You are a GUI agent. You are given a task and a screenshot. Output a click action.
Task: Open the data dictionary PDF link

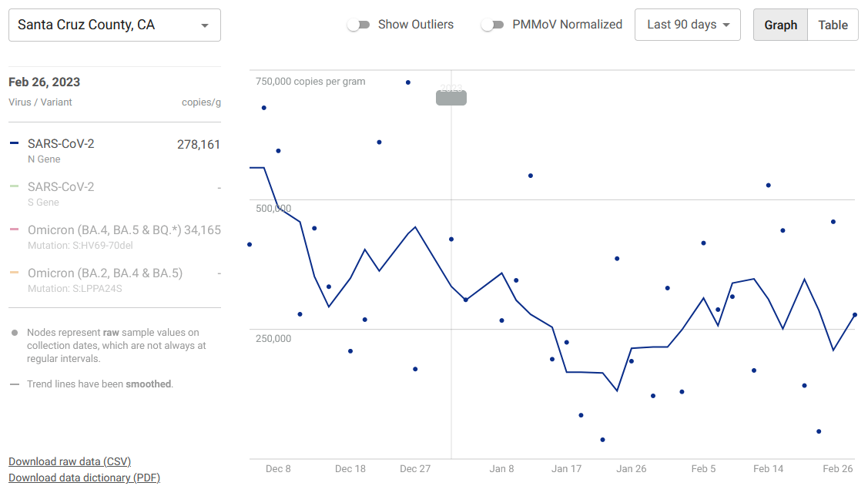tap(84, 478)
